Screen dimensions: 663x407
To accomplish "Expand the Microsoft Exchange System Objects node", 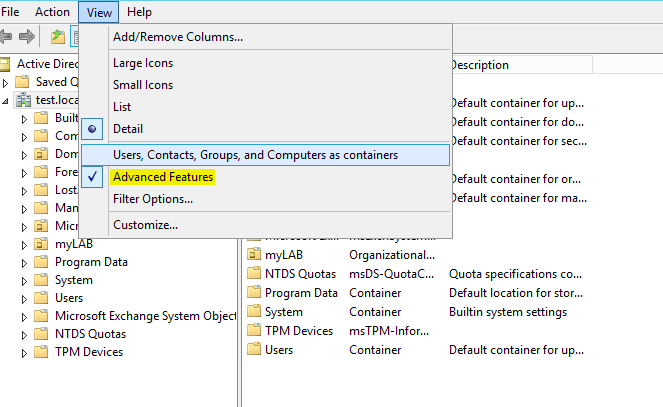I will [x=24, y=316].
